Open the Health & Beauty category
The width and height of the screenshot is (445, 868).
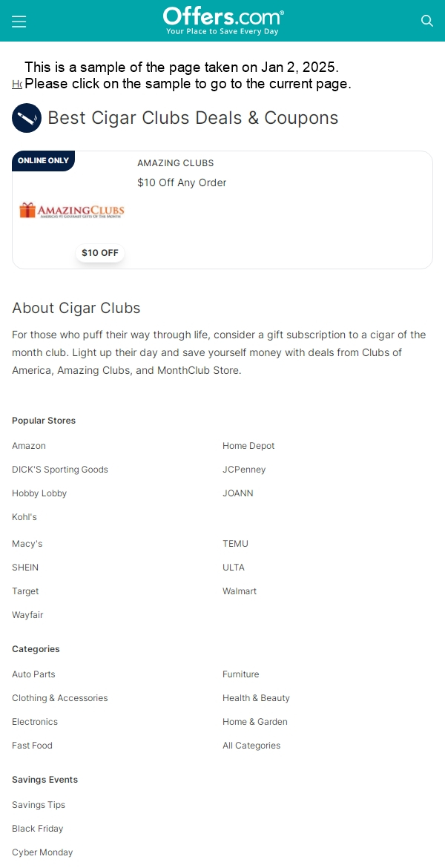coord(257,698)
